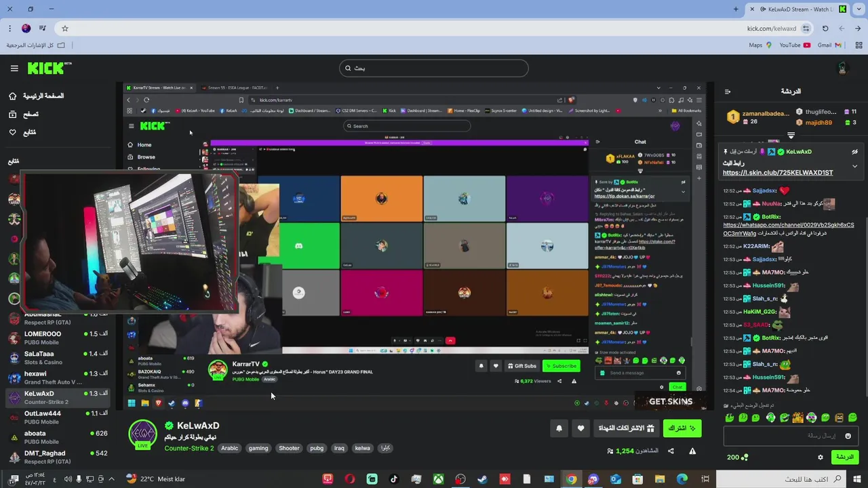868x488 pixels.
Task: Open the hamburger menu next to the Kick logo
Action: click(14, 68)
